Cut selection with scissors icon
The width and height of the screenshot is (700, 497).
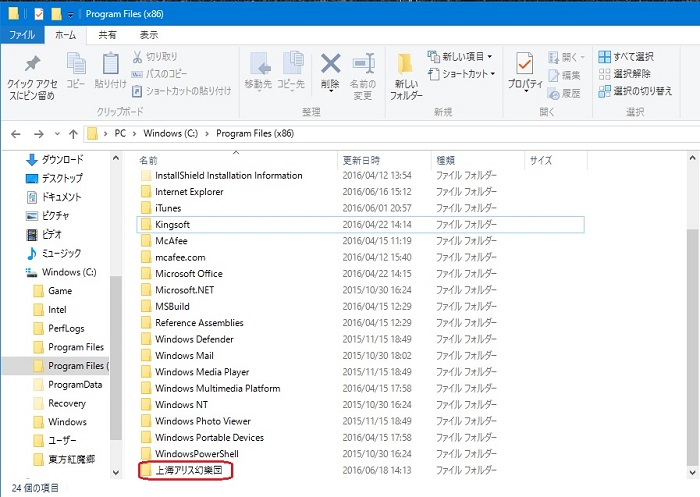coord(155,57)
